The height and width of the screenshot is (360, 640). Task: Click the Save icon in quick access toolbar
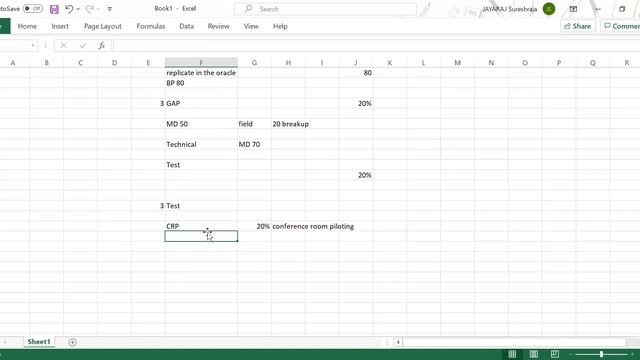54,9
